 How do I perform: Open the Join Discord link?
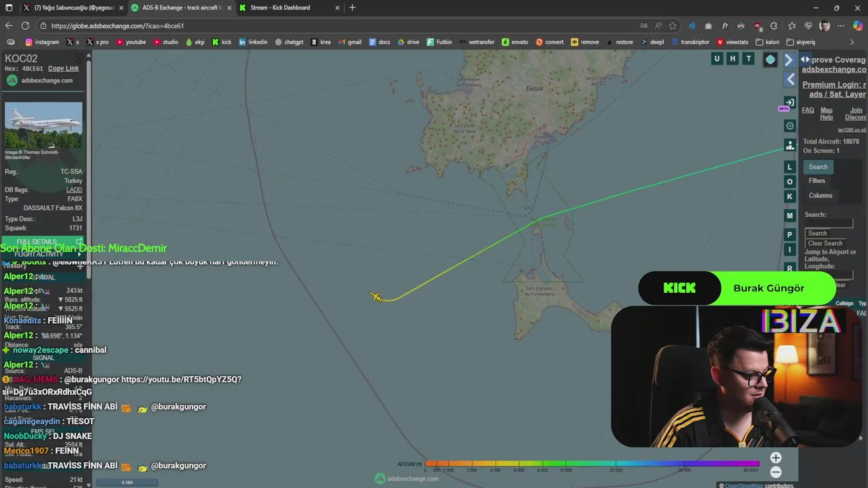[856, 114]
